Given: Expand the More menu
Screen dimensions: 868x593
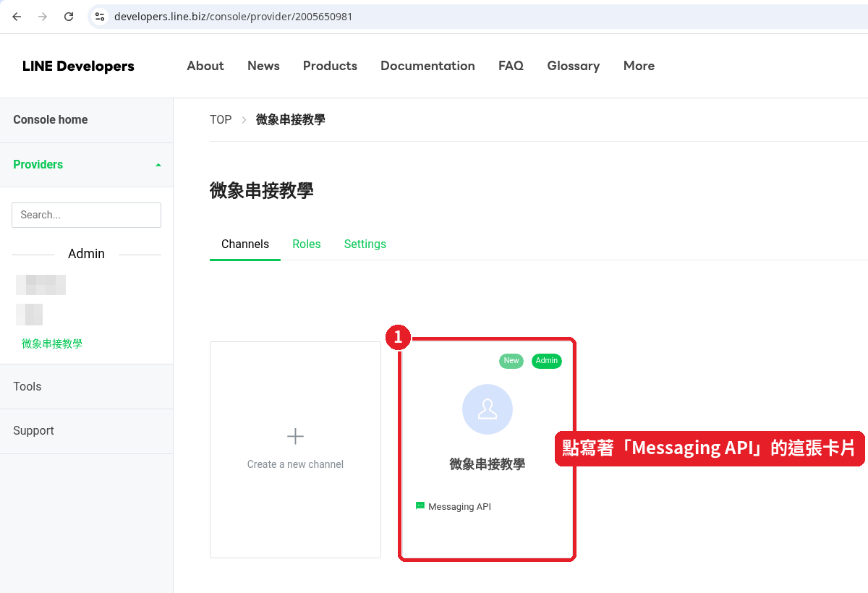Looking at the screenshot, I should 639,66.
